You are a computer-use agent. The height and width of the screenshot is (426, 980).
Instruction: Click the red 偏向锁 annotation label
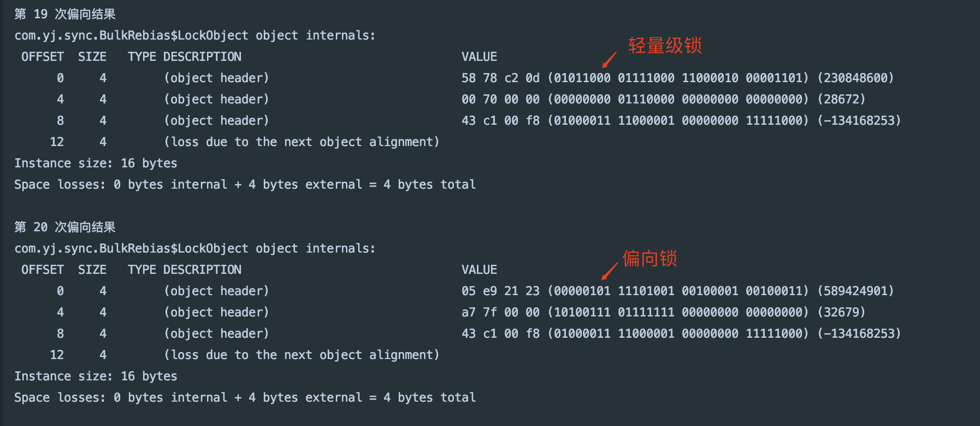pyautogui.click(x=650, y=258)
